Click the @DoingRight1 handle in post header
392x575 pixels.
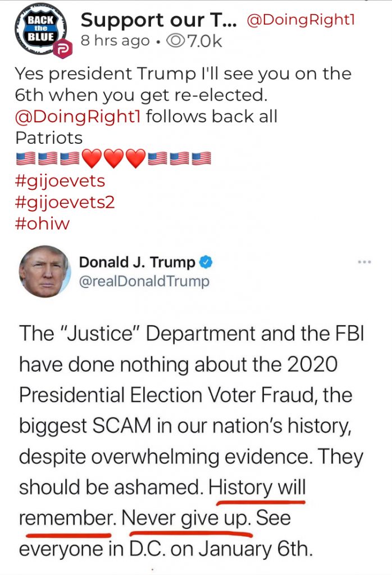click(x=300, y=21)
